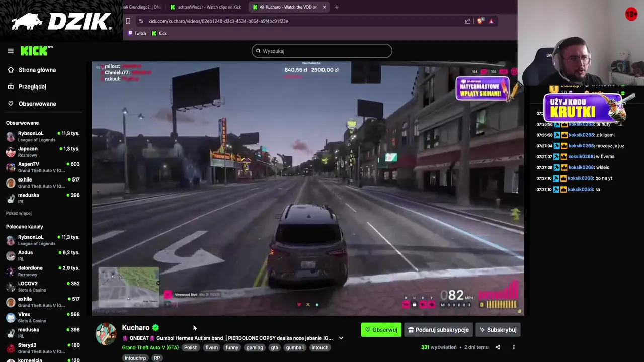Open Virex recommended channel
Viewport: 644px width, 362px height.
(43, 317)
